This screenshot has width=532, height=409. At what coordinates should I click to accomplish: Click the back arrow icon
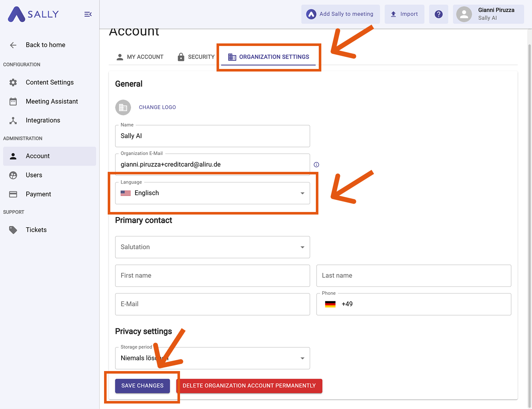pos(13,45)
